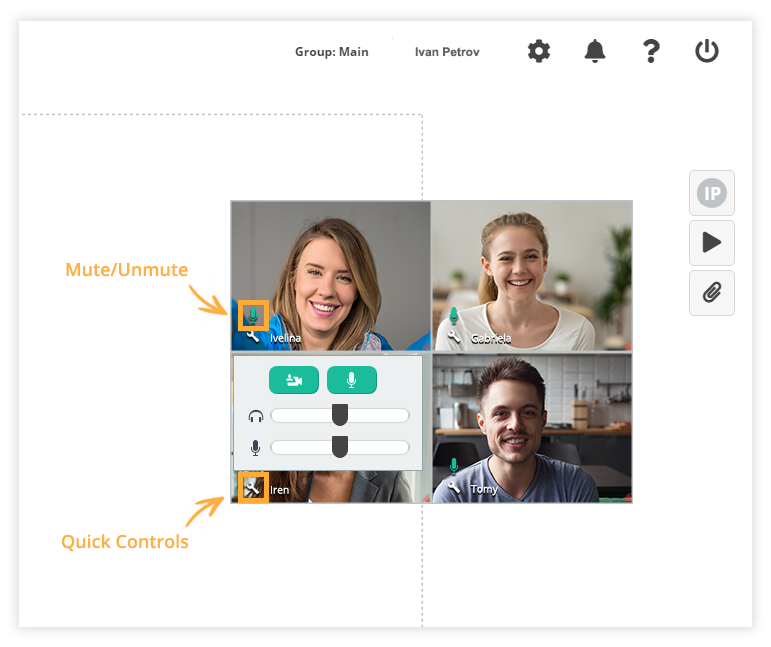Close Iren's quick controls wrench
The height and width of the screenshot is (647, 771).
pyautogui.click(x=253, y=488)
